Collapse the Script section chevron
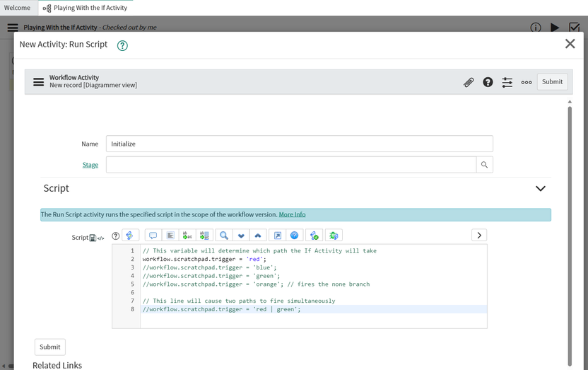588x370 pixels. point(540,188)
